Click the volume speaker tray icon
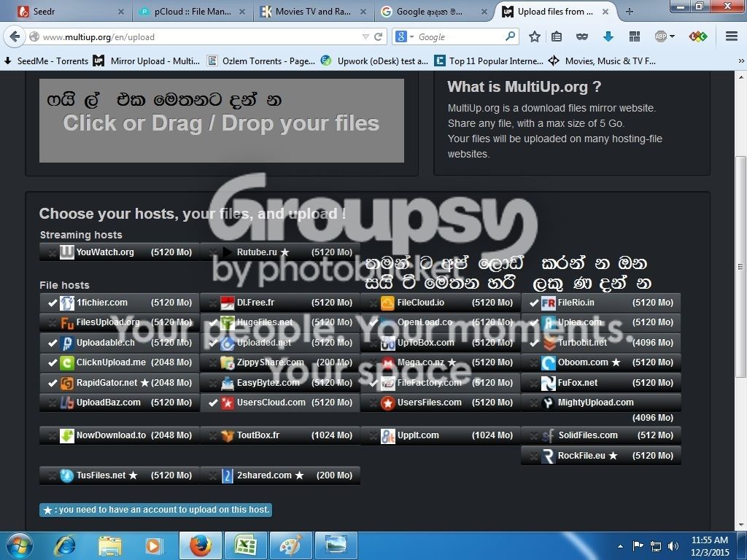Screen dimensions: 747x560 coord(673,546)
